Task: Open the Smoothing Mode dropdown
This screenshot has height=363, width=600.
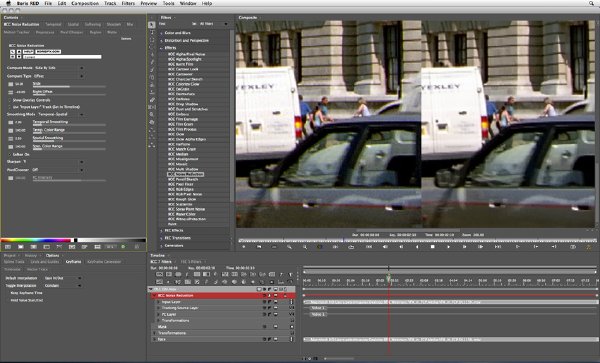Action: pos(60,114)
